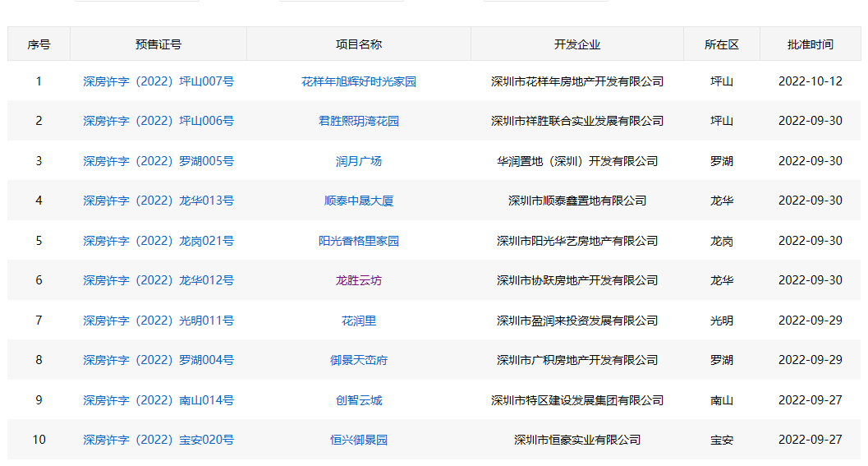The image size is (868, 466).
Task: Open permit link 深房许字（2022）龙岗021号
Action: [158, 241]
